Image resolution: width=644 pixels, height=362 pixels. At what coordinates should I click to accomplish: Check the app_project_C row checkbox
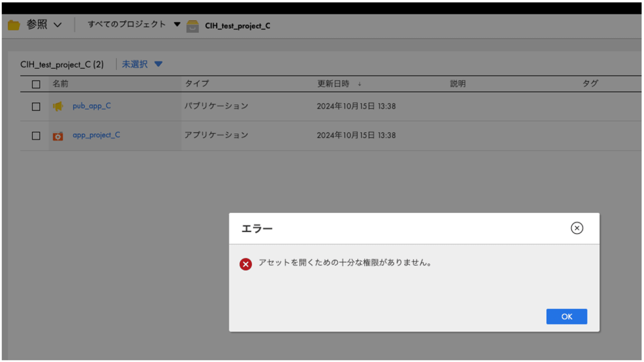pos(36,136)
